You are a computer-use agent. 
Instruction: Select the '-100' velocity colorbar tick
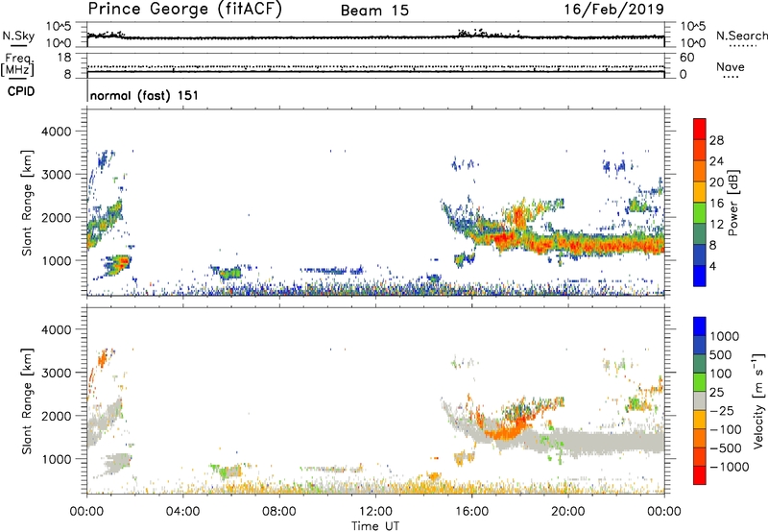pos(726,429)
